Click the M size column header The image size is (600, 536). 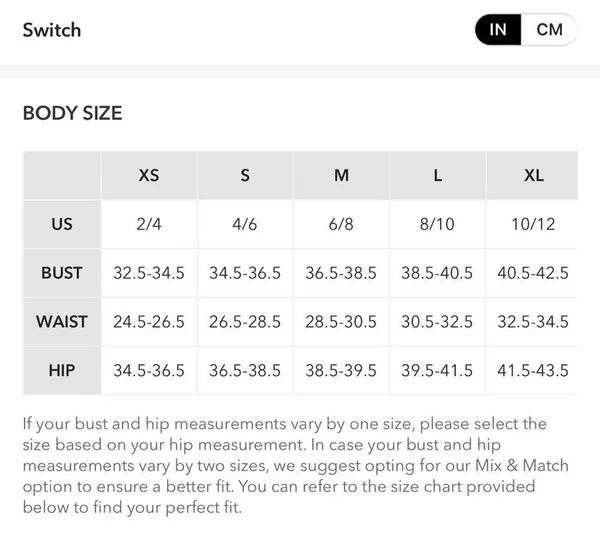coord(341,176)
